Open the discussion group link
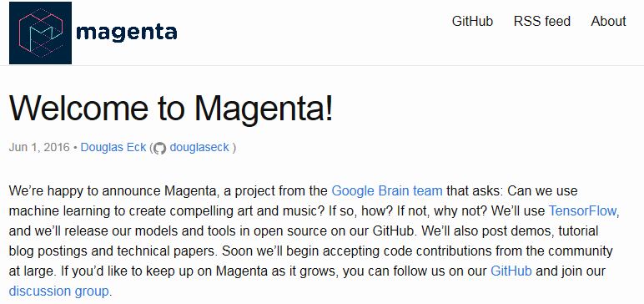The height and width of the screenshot is (304, 644). 58,291
